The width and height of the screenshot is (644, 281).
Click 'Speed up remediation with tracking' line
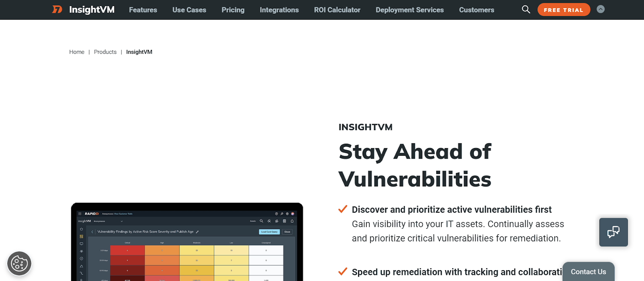[x=457, y=272]
